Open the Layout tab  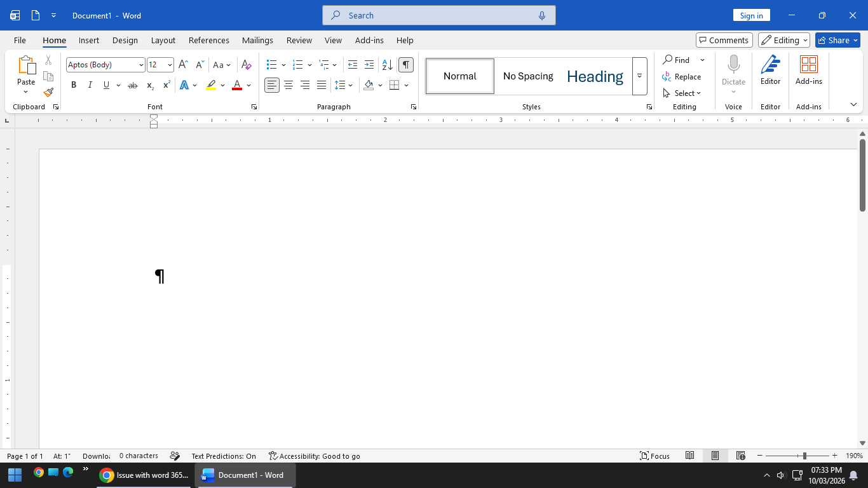(163, 40)
